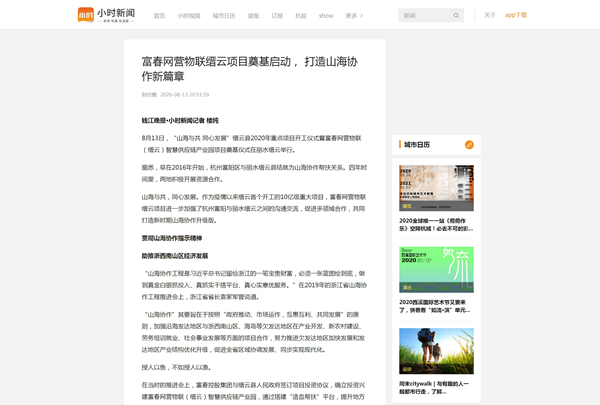Open article titled 2020全球唯一一站
Viewport: 600px width, 405px height.
tap(436, 225)
